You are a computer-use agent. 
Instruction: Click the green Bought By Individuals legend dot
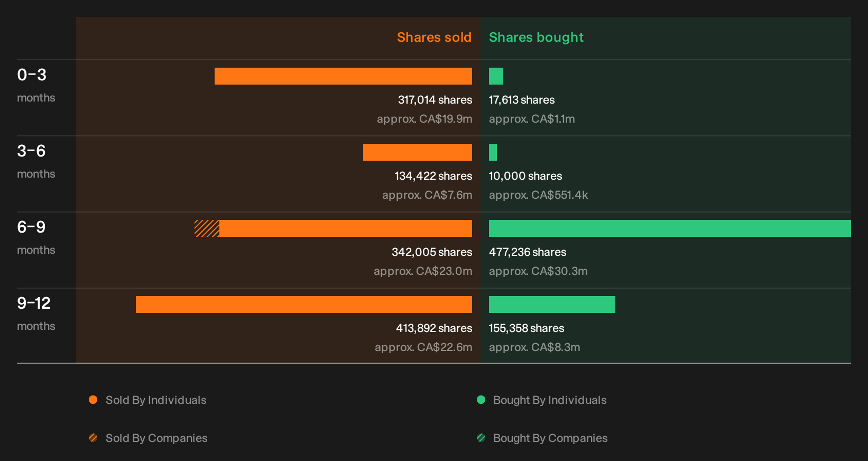point(481,400)
